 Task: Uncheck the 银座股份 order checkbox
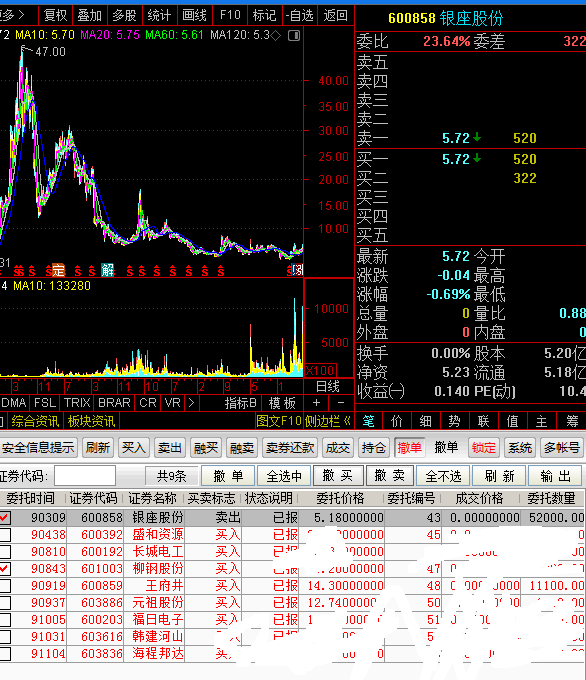5,517
